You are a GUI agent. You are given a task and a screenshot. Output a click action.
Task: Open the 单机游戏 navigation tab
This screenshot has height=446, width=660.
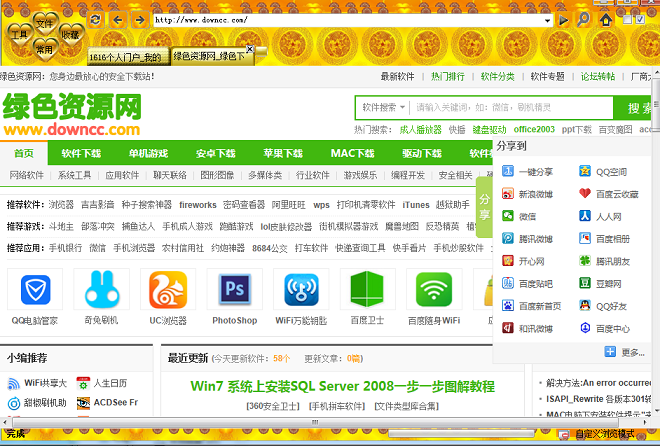148,153
